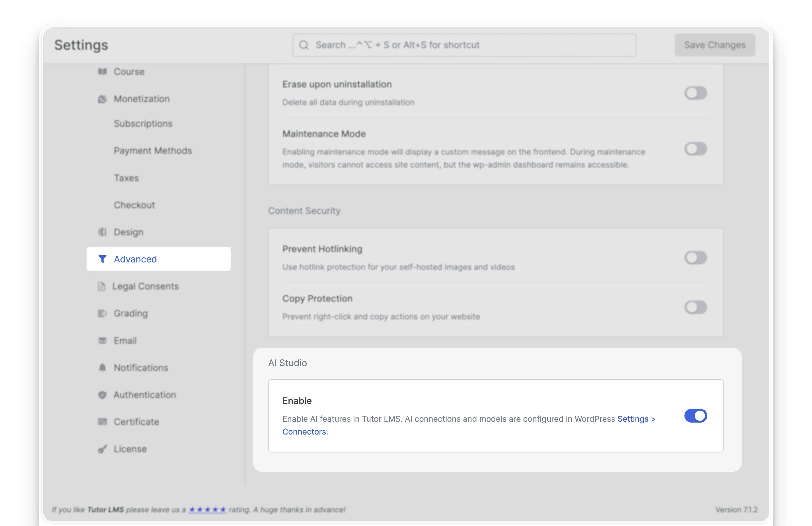Click the Save Changes button
Screen dimensions: 812x526
point(715,45)
